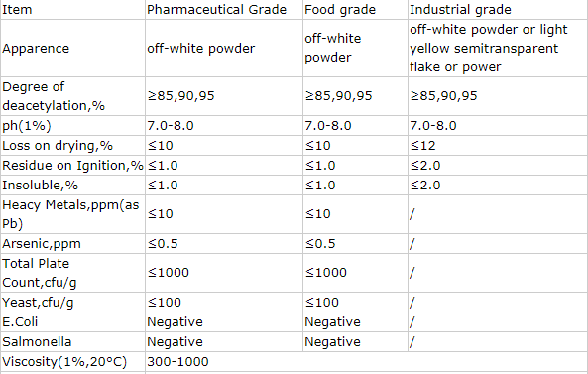Click the 300-1000 viscosity value
The height and width of the screenshot is (374, 588).
pos(177,362)
